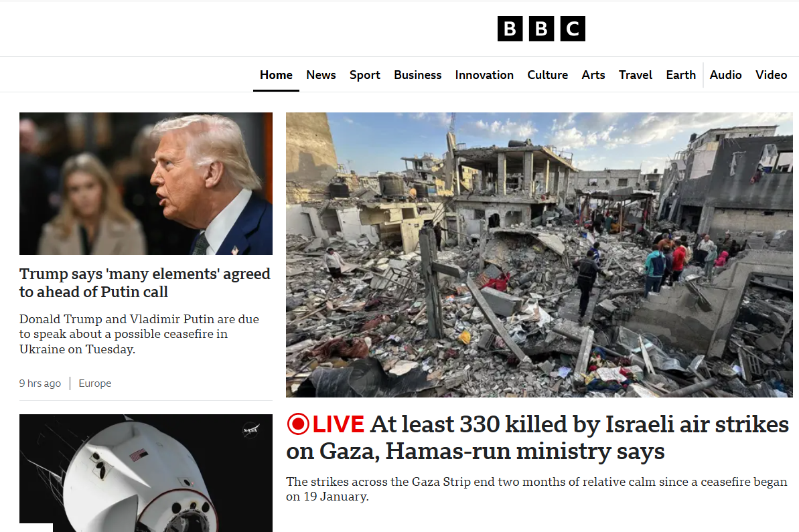Open the Video section

point(771,75)
